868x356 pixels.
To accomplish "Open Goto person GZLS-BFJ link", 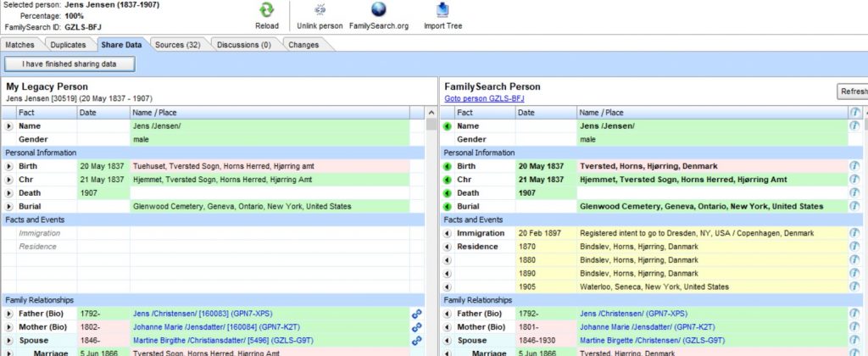I will click(x=484, y=98).
